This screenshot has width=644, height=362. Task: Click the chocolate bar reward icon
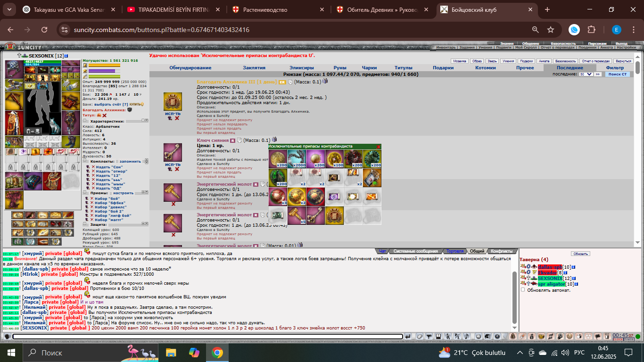(372, 178)
